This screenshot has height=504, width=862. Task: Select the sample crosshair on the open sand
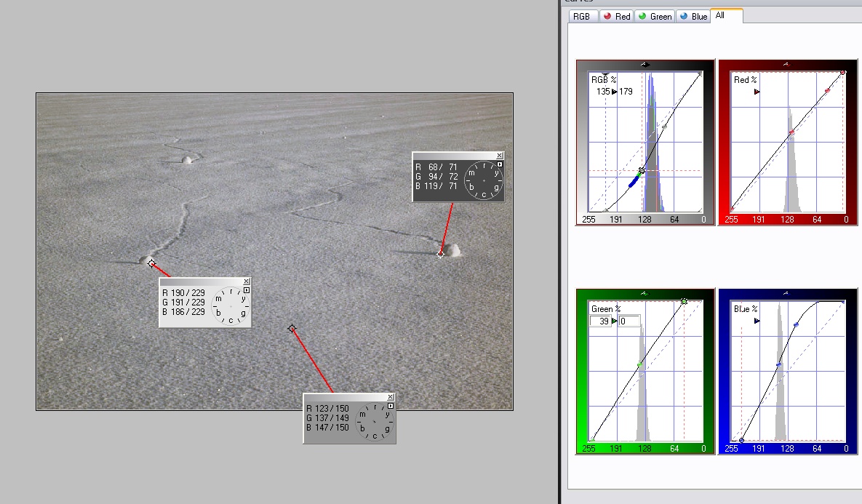tap(292, 329)
